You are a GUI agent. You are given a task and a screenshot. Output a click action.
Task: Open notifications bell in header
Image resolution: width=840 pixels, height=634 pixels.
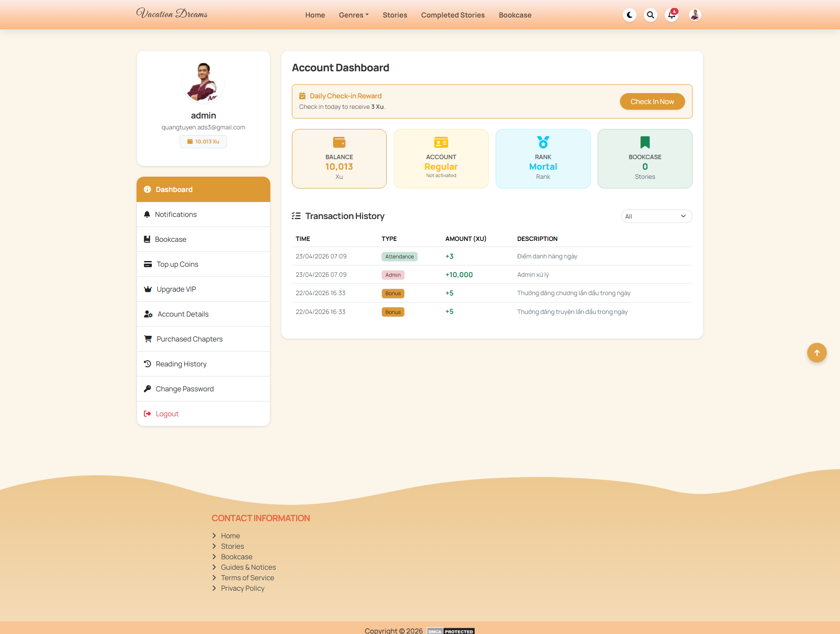(x=672, y=15)
